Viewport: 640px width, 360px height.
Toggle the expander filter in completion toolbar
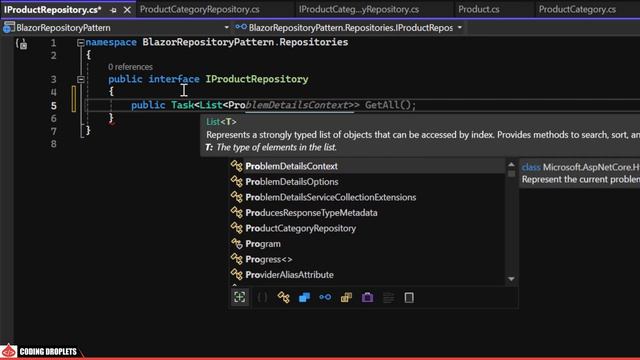(x=240, y=297)
